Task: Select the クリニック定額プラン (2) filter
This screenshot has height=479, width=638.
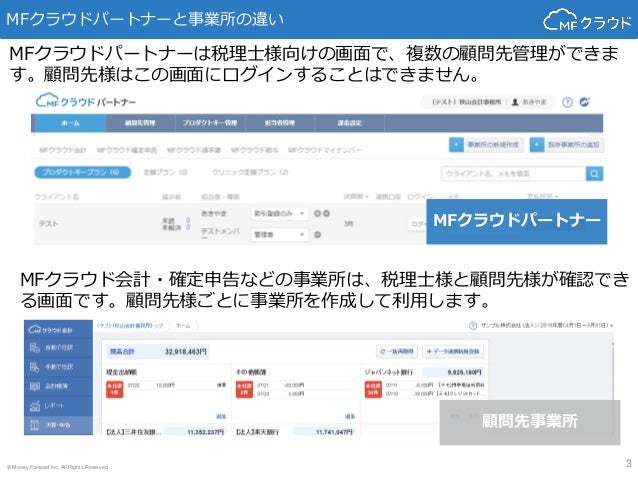Action: click(x=250, y=172)
